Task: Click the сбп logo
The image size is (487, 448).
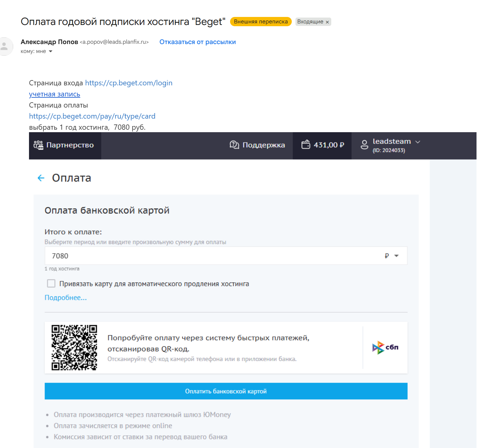Action: 385,348
